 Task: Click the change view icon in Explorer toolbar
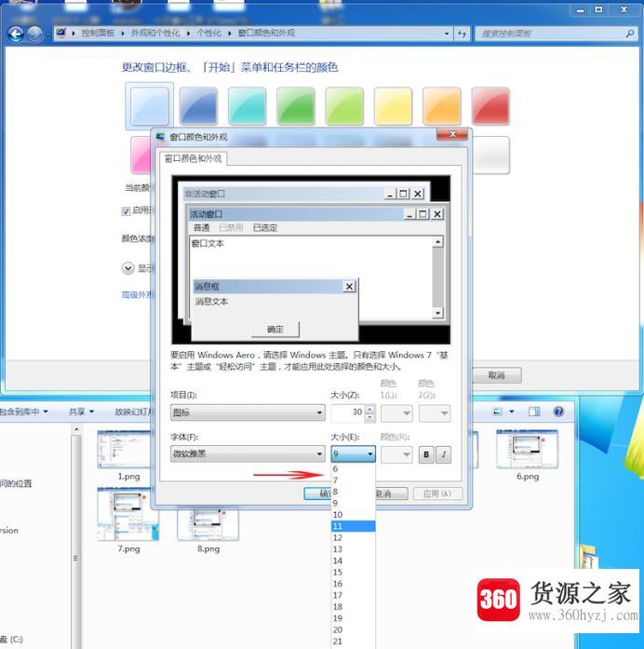tap(498, 412)
